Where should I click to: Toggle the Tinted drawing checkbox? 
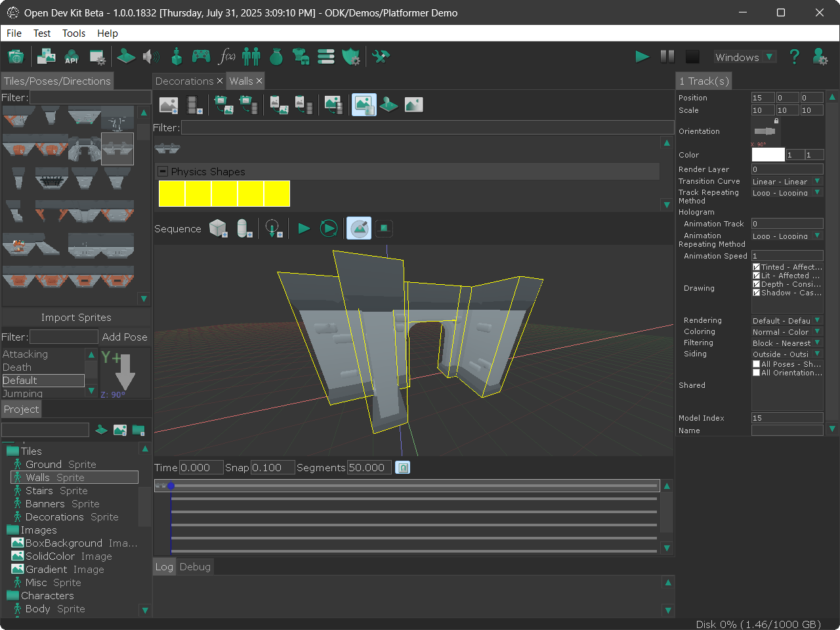point(757,267)
